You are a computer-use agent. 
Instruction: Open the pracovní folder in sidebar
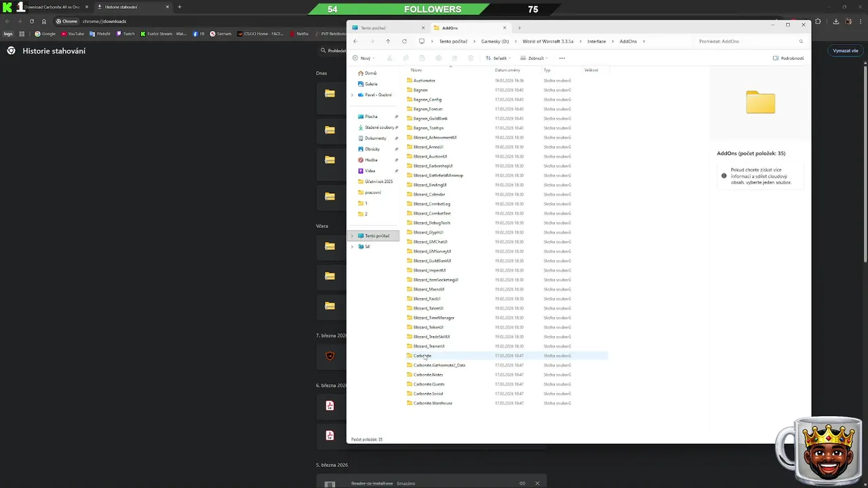click(372, 192)
